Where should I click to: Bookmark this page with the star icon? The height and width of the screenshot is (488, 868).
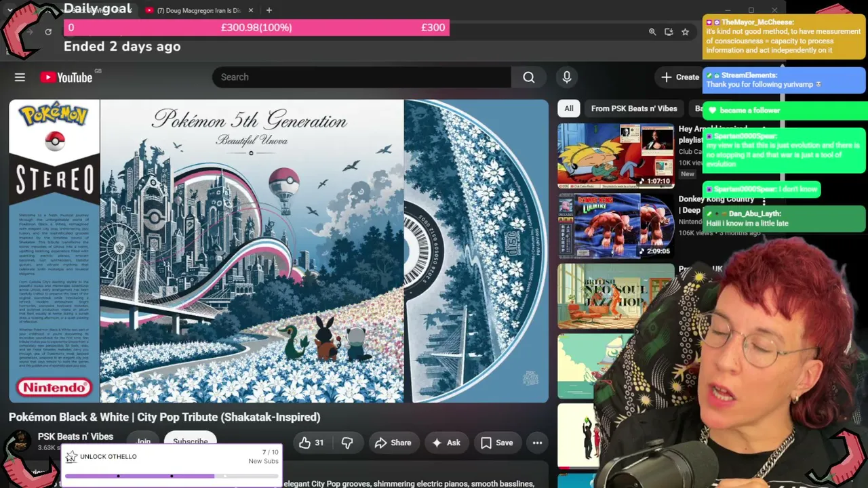685,32
